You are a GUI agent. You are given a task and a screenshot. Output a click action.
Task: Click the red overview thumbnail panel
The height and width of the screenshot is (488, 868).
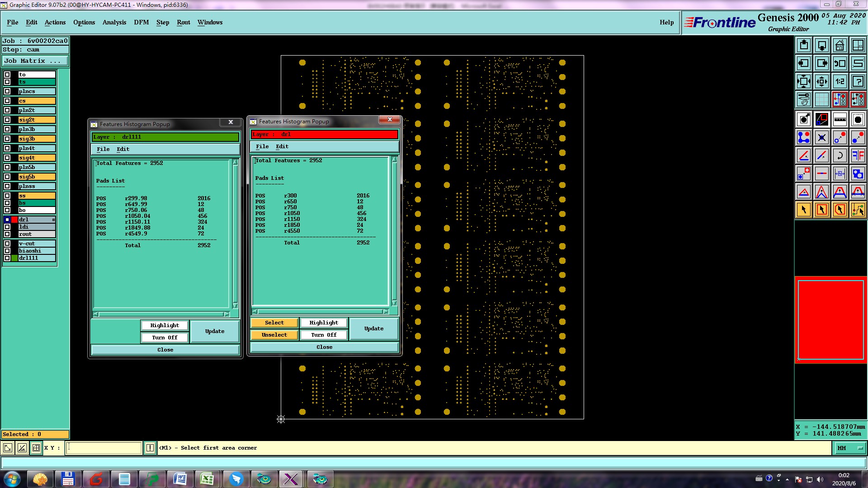pyautogui.click(x=830, y=319)
